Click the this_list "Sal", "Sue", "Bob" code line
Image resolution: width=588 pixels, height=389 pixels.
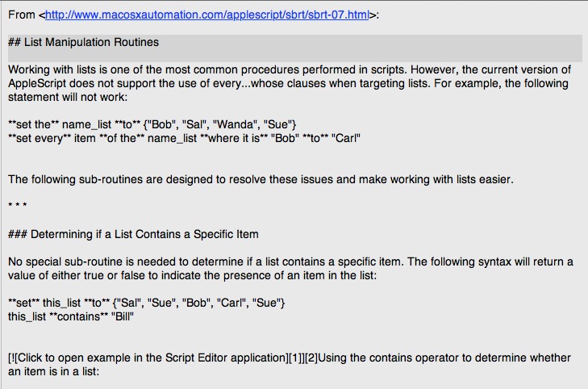(x=147, y=303)
